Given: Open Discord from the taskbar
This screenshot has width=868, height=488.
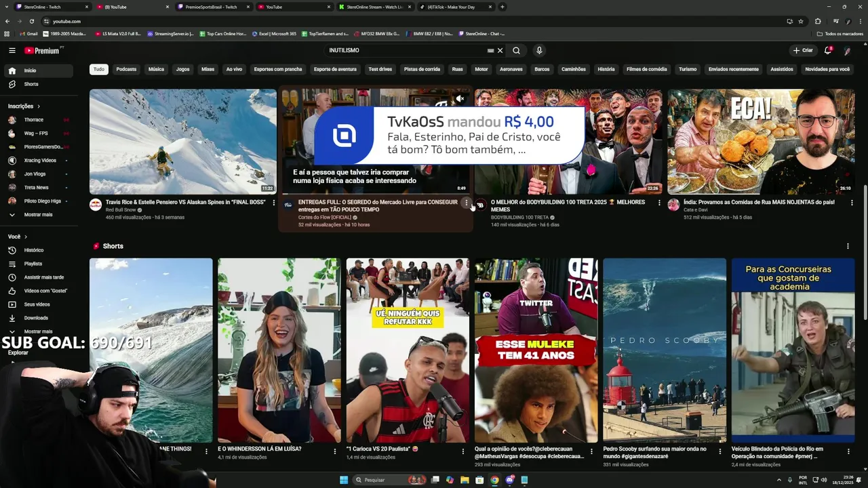Looking at the screenshot, I should click(509, 480).
